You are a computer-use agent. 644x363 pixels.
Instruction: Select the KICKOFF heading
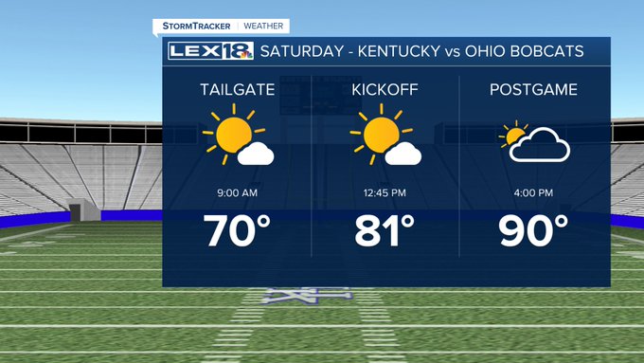click(385, 90)
